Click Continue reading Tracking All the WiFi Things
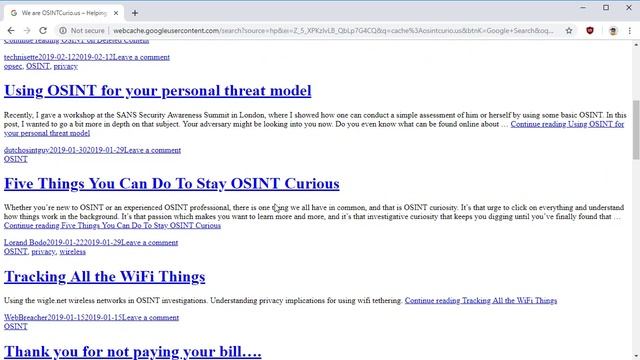Image resolution: width=640 pixels, height=360 pixels. (481, 300)
